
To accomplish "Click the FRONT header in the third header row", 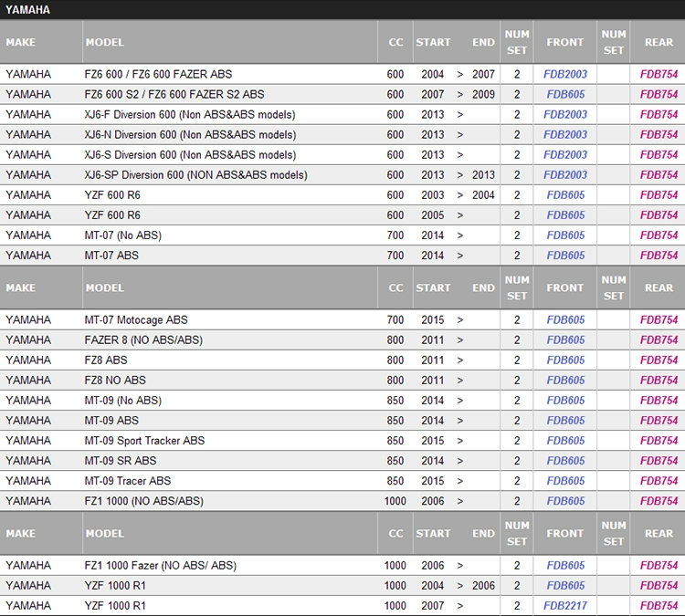I will (x=564, y=533).
